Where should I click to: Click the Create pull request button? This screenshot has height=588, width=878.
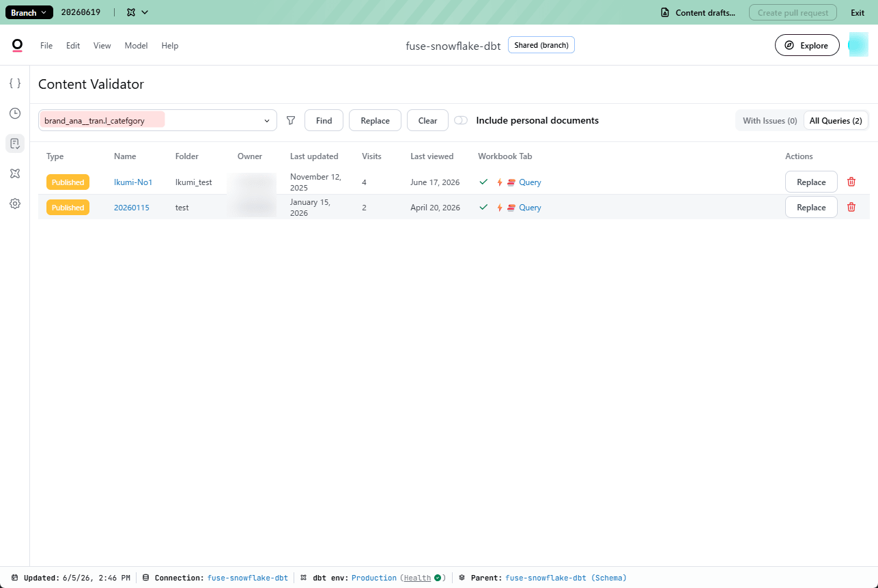(x=793, y=12)
